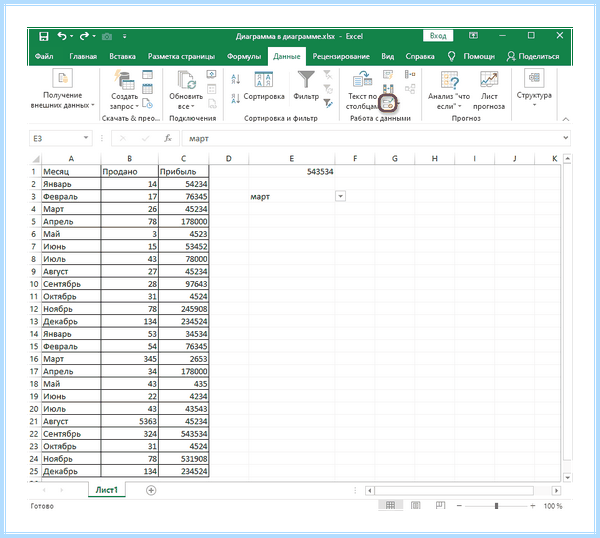
Task: Save the workbook with the floppy icon
Action: tap(44, 36)
